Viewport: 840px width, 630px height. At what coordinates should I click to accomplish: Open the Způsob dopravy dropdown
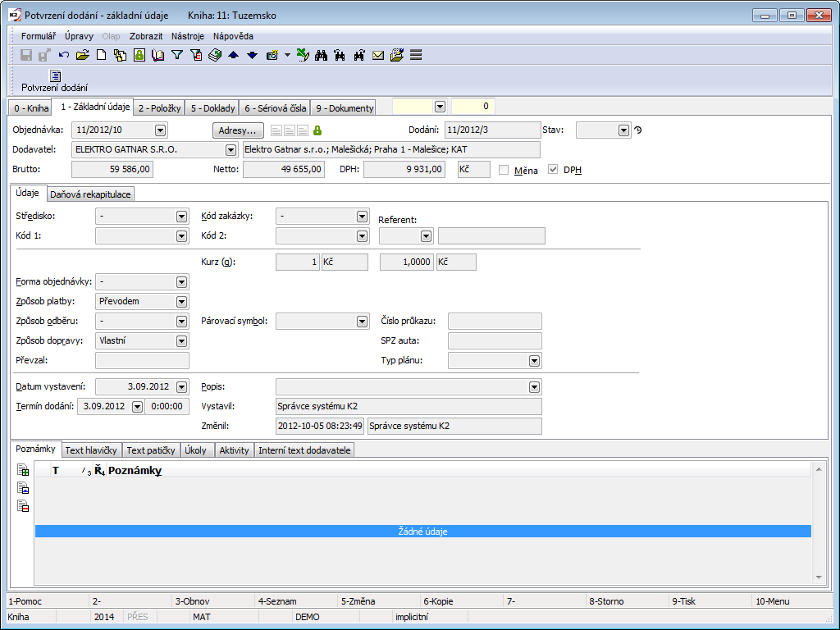pos(182,341)
